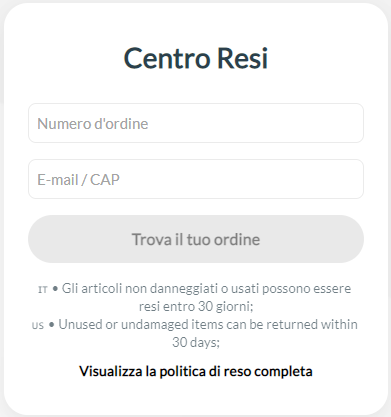Open Visualizza la politica di reso completa link
The width and height of the screenshot is (391, 417).
[x=196, y=371]
